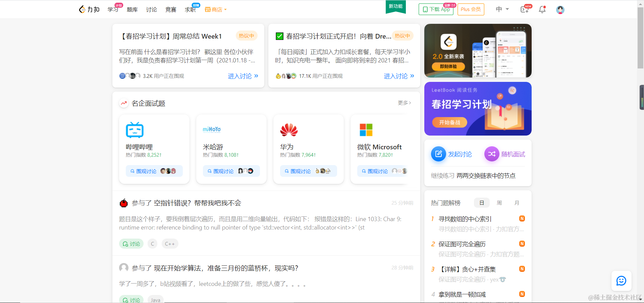Open post 空指针错误？帮帮我吧我不会
Image resolution: width=644 pixels, height=303 pixels.
(197, 203)
